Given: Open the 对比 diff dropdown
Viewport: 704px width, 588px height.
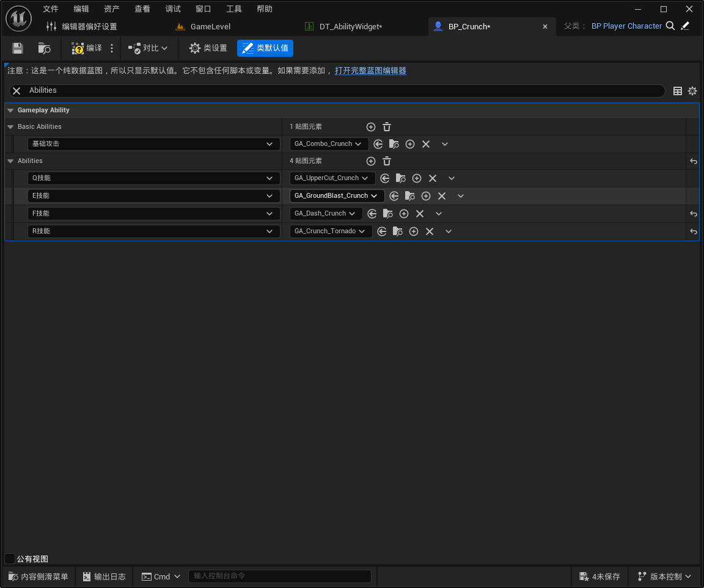Looking at the screenshot, I should tap(148, 48).
